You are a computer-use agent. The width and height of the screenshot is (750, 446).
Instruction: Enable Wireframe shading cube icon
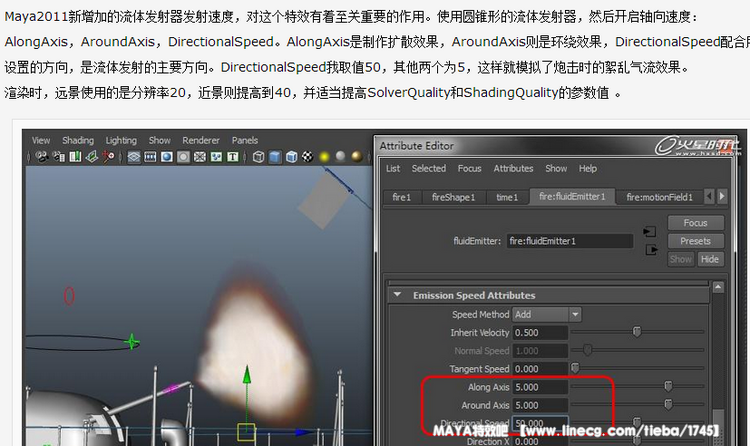tap(259, 157)
